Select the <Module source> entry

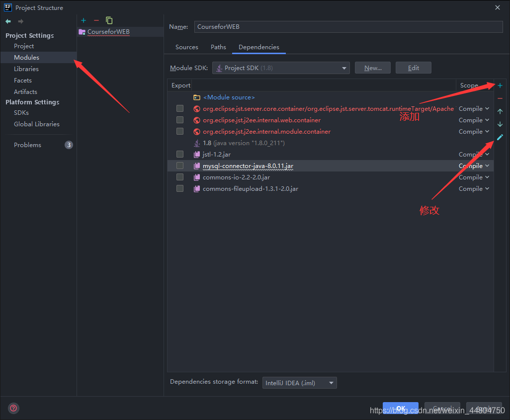tap(229, 97)
